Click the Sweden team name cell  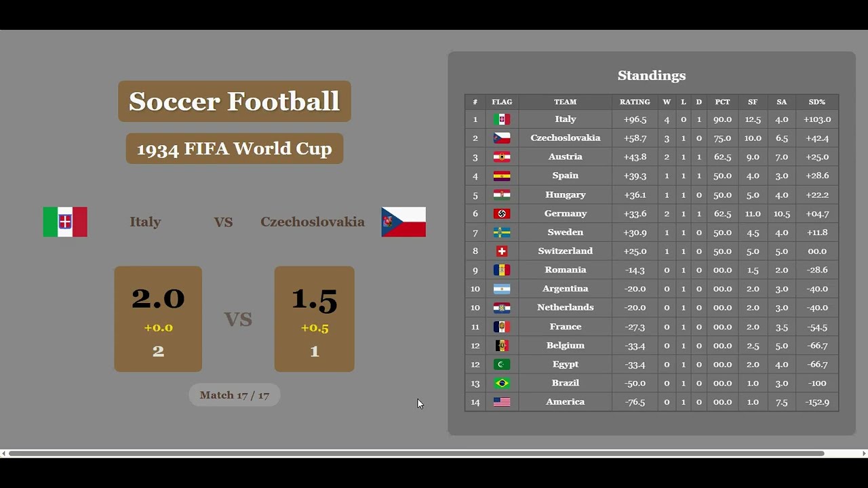tap(565, 232)
